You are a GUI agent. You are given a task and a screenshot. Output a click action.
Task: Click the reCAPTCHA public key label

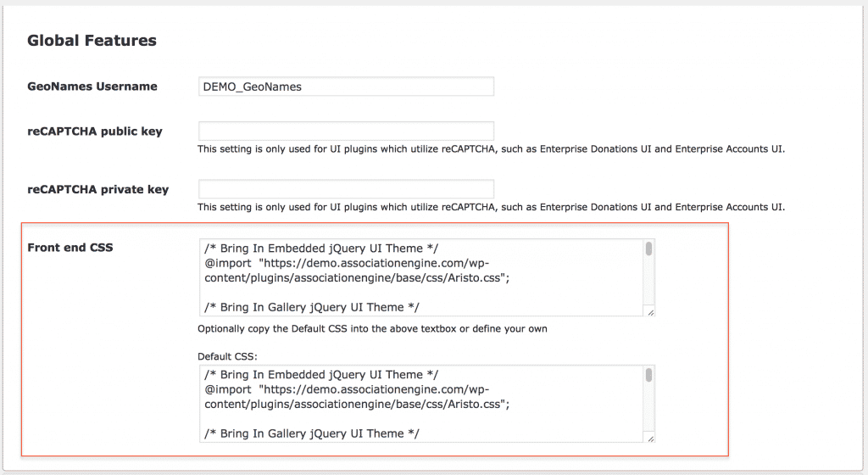[x=95, y=131]
